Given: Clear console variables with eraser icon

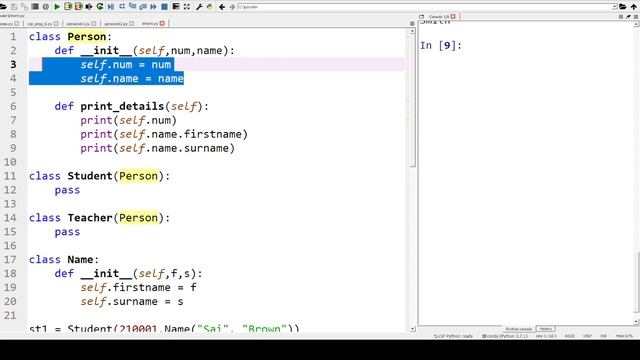Looking at the screenshot, I should click(629, 17).
